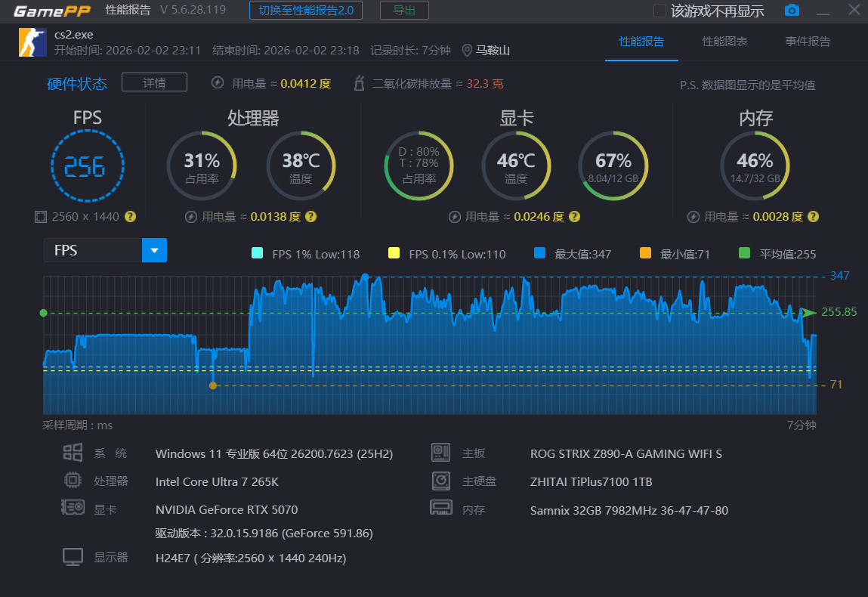Click the Samnix 32GB 7982MHz memory text
Viewport: 868px width, 597px height.
click(629, 510)
